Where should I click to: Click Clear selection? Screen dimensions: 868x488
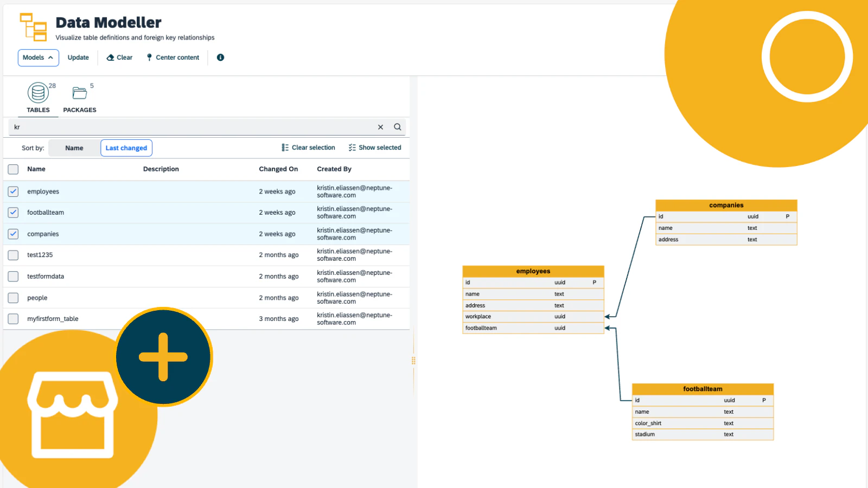(308, 147)
